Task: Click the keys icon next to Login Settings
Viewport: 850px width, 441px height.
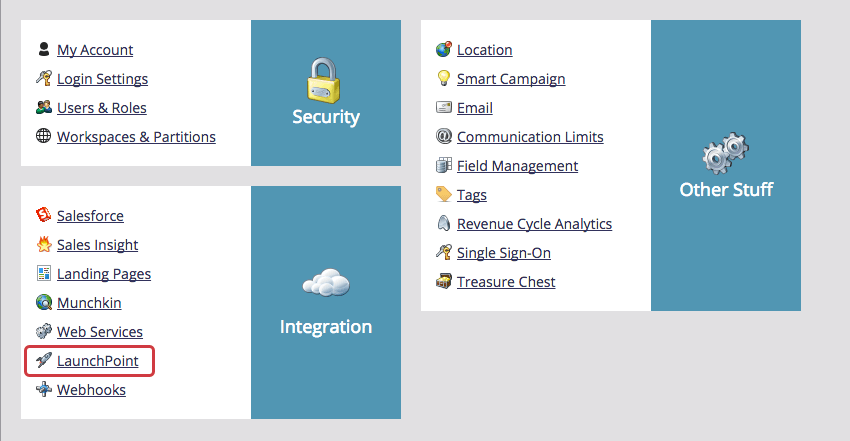Action: click(44, 78)
